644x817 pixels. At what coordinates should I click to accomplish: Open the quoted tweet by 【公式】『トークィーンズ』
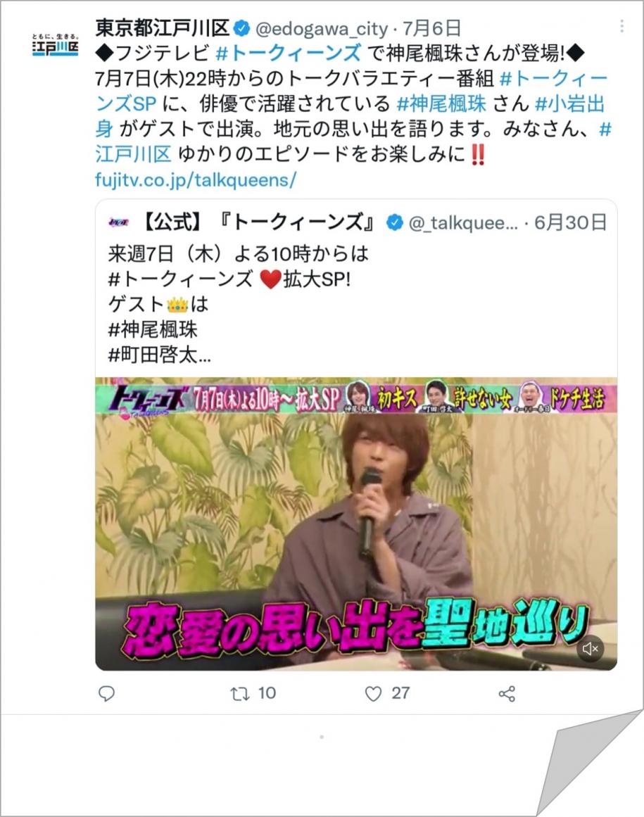coord(356,292)
